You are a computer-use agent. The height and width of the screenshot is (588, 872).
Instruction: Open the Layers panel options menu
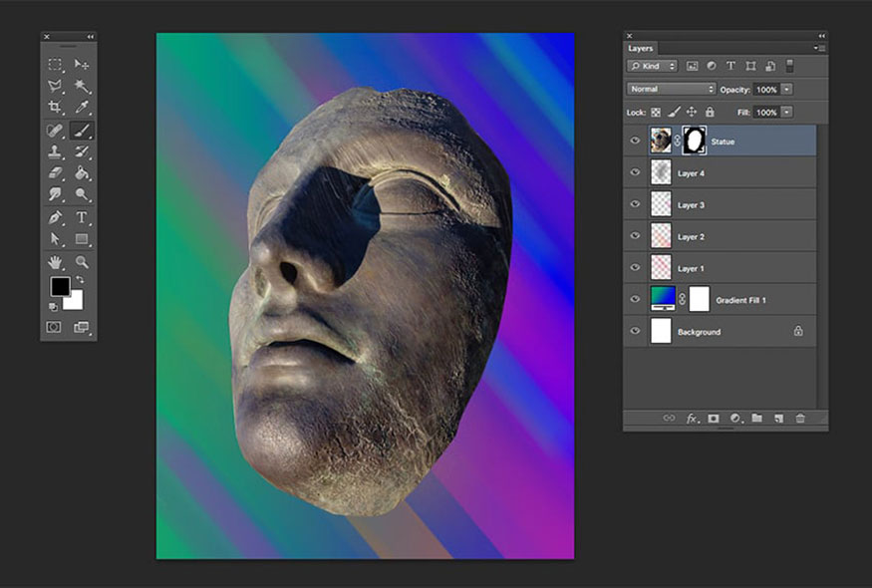[820, 49]
